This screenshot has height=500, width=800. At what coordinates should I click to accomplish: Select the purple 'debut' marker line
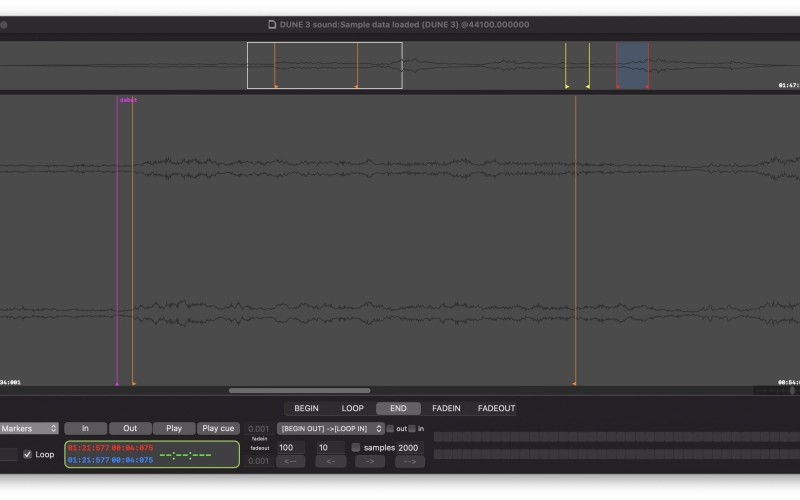point(117,240)
